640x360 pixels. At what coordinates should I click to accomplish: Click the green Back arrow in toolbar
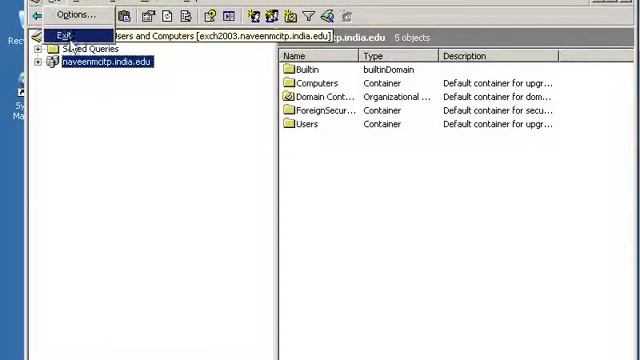(x=37, y=16)
